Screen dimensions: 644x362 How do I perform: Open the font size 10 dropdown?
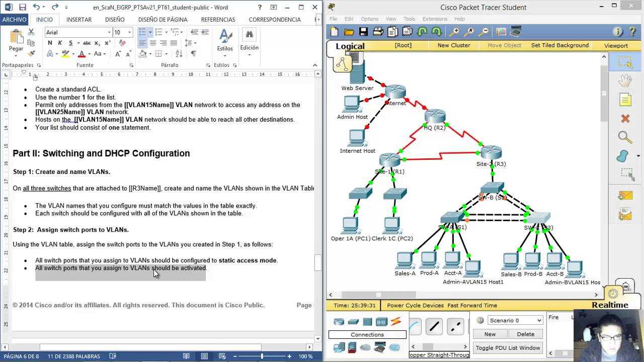tap(130, 32)
